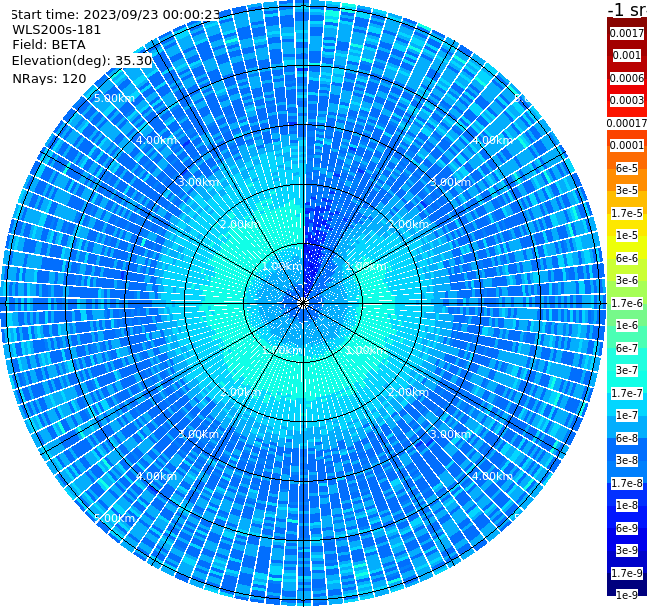Click the 1.7e-5 colorbar label

627,213
